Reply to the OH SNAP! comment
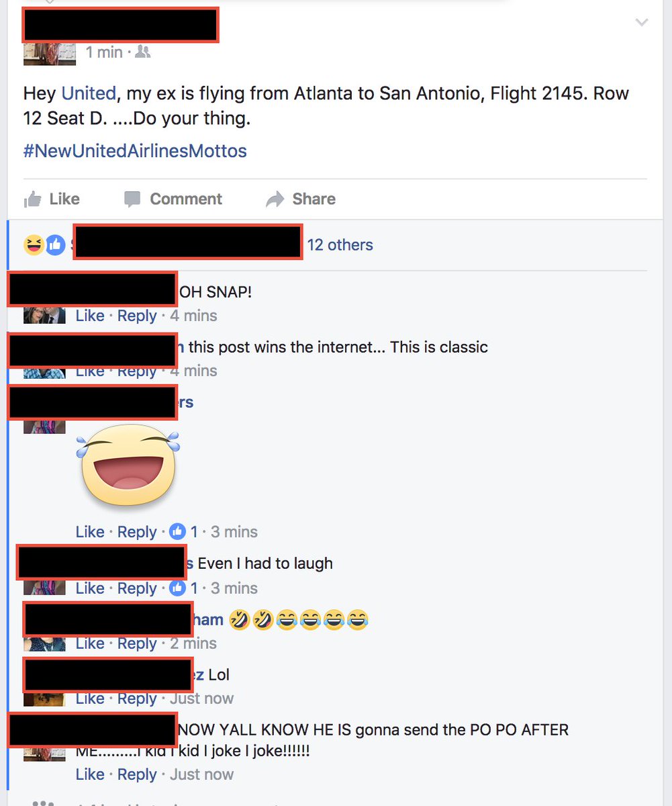This screenshot has width=672, height=806. pyautogui.click(x=137, y=316)
